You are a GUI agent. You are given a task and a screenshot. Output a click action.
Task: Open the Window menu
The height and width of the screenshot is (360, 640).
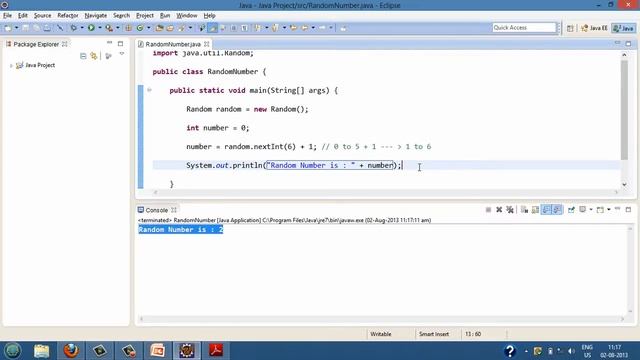187,16
